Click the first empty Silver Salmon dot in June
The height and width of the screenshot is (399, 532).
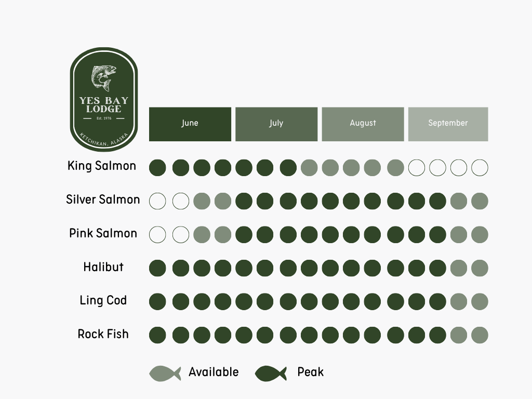pyautogui.click(x=157, y=201)
